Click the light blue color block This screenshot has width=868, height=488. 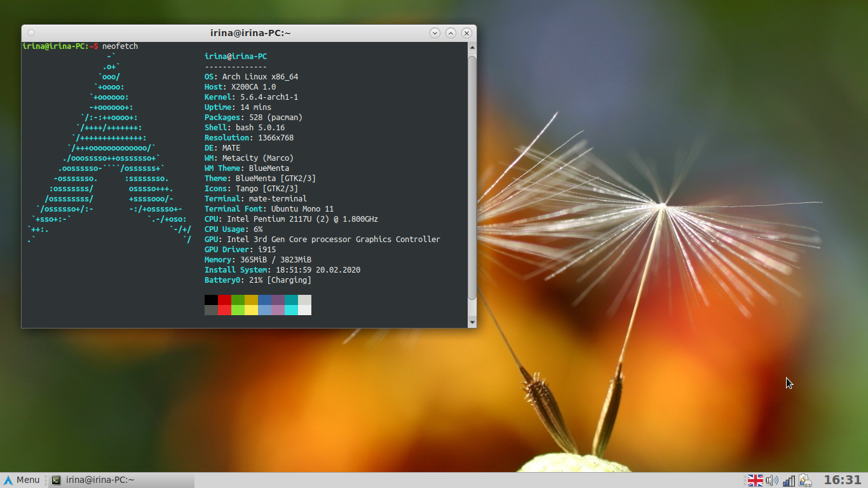[x=264, y=310]
